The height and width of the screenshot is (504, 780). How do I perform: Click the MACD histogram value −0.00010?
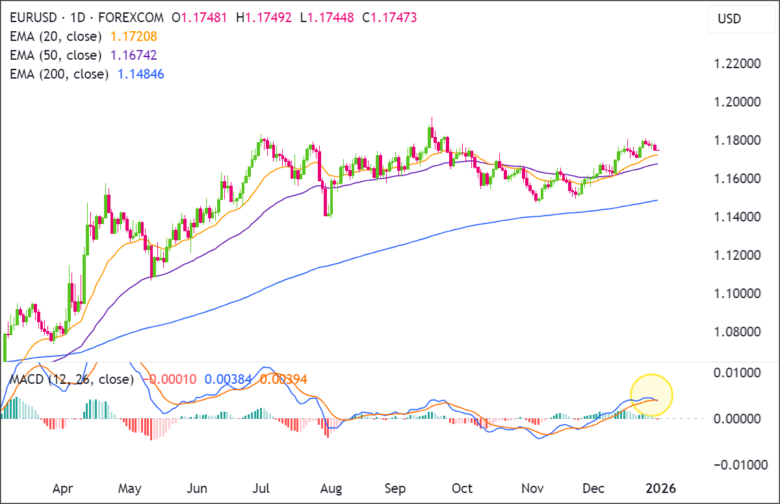pyautogui.click(x=170, y=380)
